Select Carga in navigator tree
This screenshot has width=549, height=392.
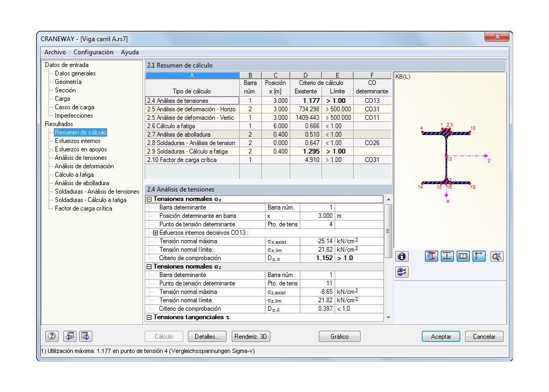pos(62,99)
